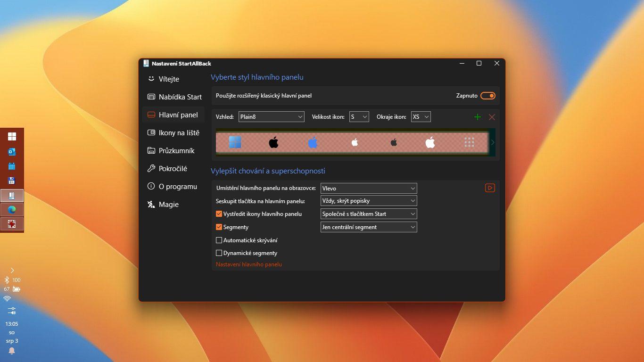Choose the large black Apple logo start icon
Image resolution: width=644 pixels, height=362 pixels.
click(x=273, y=142)
